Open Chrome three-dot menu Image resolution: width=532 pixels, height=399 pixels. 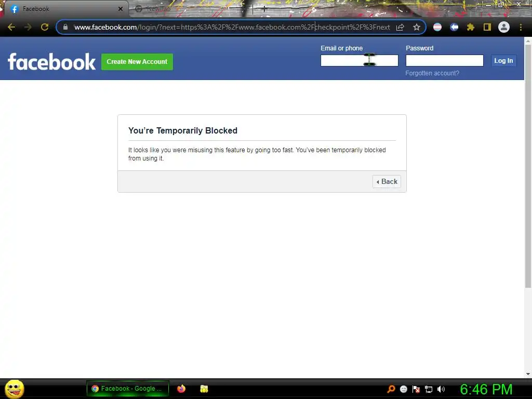pyautogui.click(x=521, y=27)
